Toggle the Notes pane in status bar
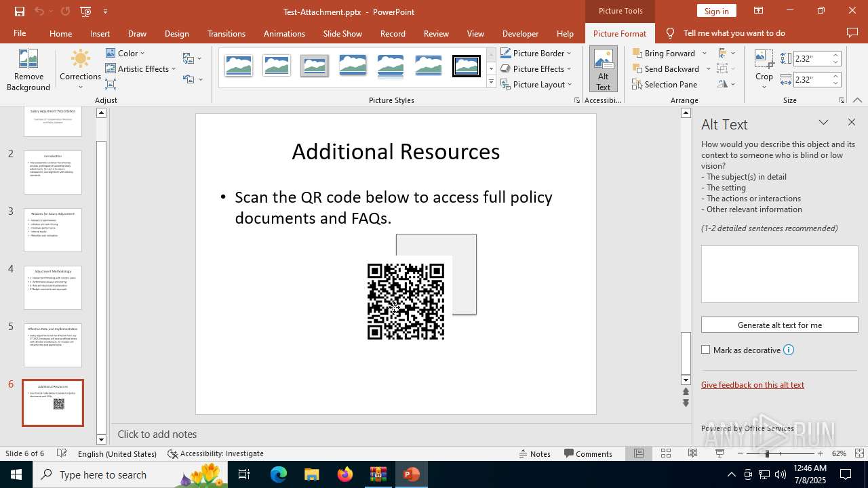This screenshot has width=868, height=488. point(534,453)
